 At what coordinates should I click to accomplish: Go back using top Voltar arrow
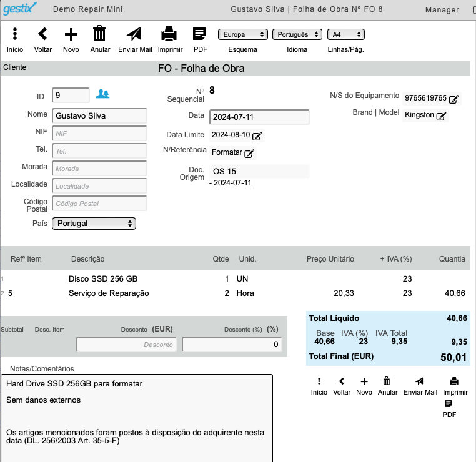click(x=42, y=34)
